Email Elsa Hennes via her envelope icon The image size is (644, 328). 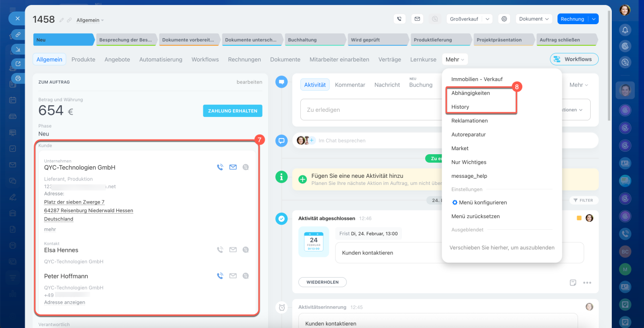[x=233, y=249]
